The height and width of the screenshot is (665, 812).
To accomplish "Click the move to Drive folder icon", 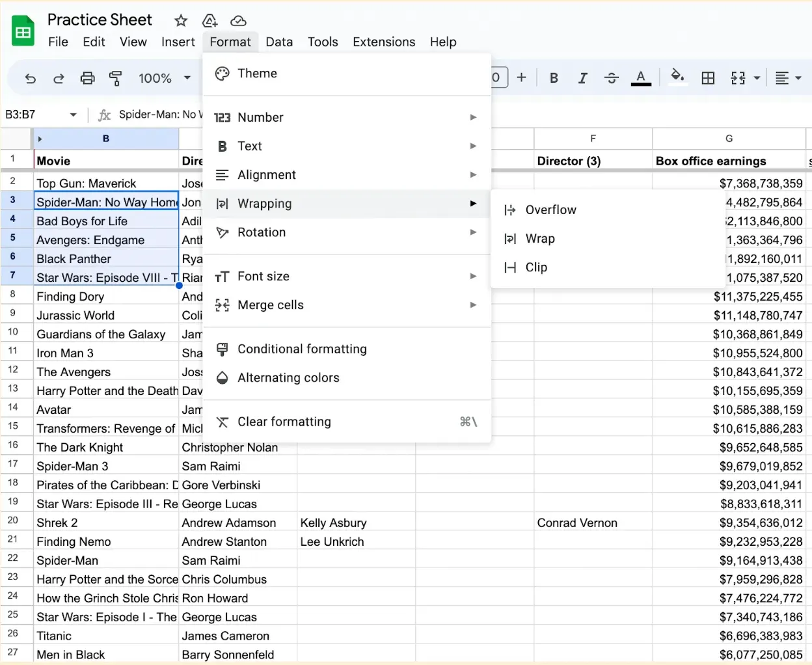I will click(x=210, y=21).
